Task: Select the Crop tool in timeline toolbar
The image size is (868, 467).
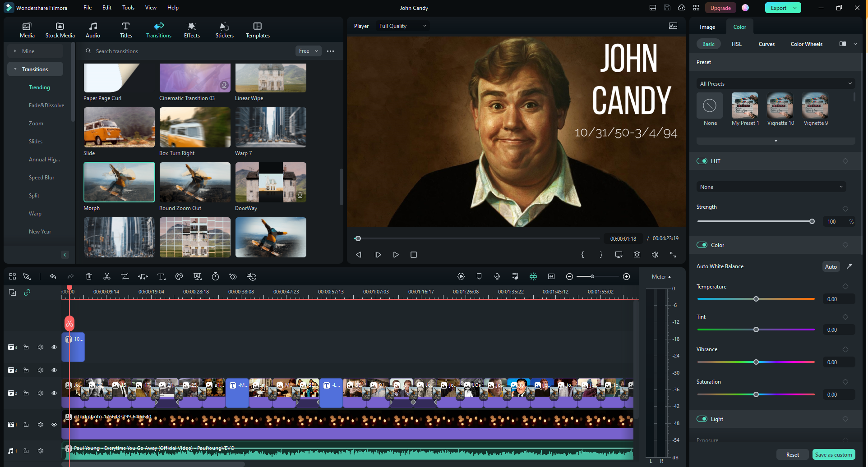Action: (x=125, y=276)
